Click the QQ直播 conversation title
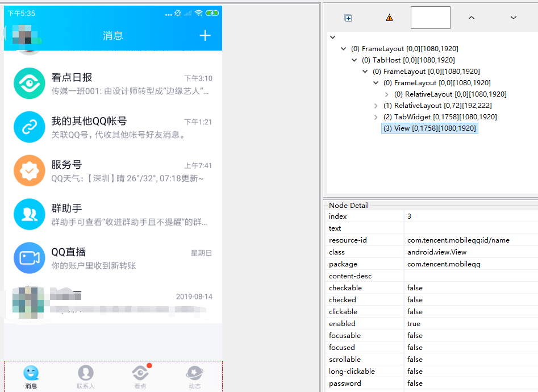538x392 pixels. coord(68,252)
